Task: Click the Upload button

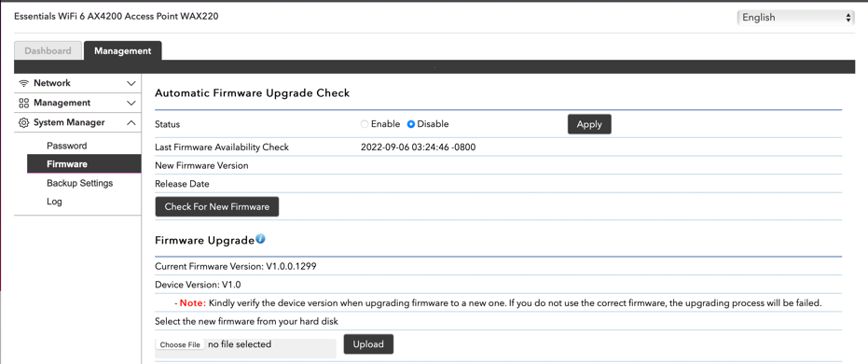Action: [368, 344]
